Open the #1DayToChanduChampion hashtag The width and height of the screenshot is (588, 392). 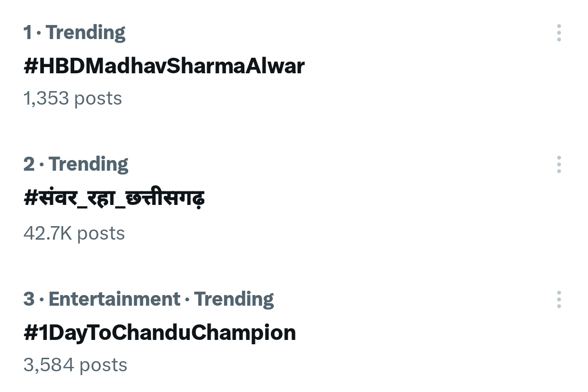[x=160, y=333]
